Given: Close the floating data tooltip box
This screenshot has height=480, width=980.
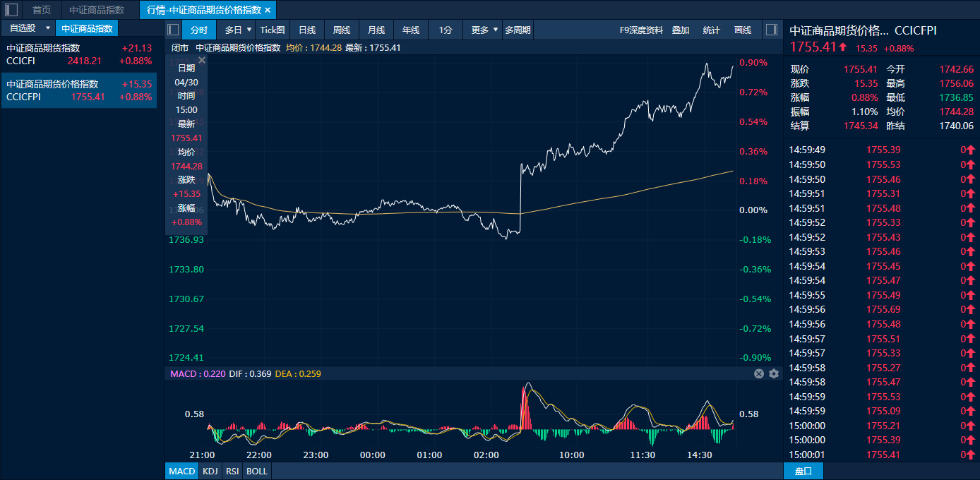Looking at the screenshot, I should [x=202, y=61].
